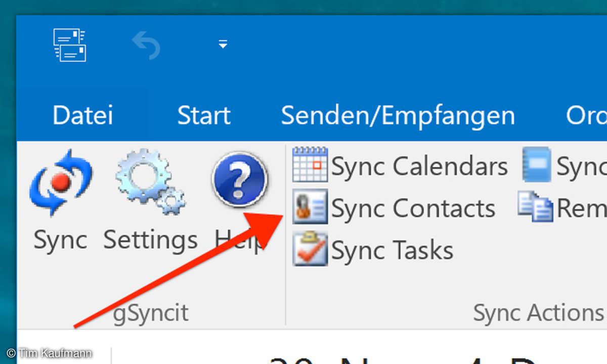Click the calendar icon beside Sync Calendars

310,165
